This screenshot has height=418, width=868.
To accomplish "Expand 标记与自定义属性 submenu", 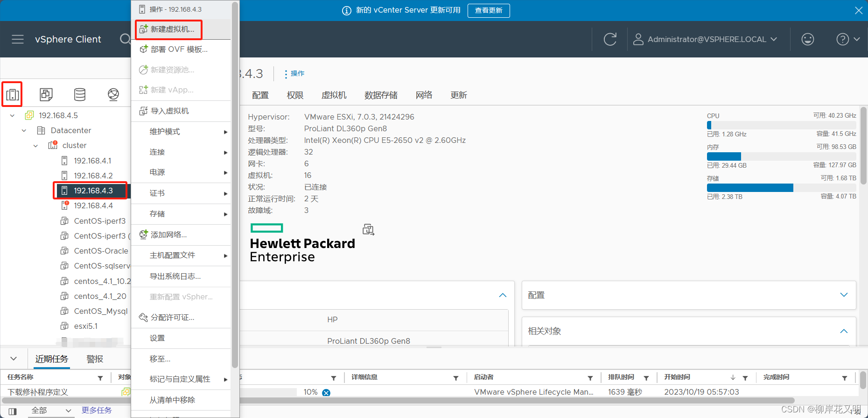I will [181, 379].
